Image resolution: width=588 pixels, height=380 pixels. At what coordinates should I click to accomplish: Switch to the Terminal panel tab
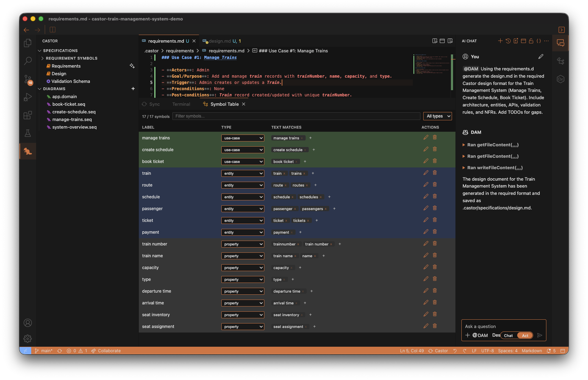tap(181, 104)
